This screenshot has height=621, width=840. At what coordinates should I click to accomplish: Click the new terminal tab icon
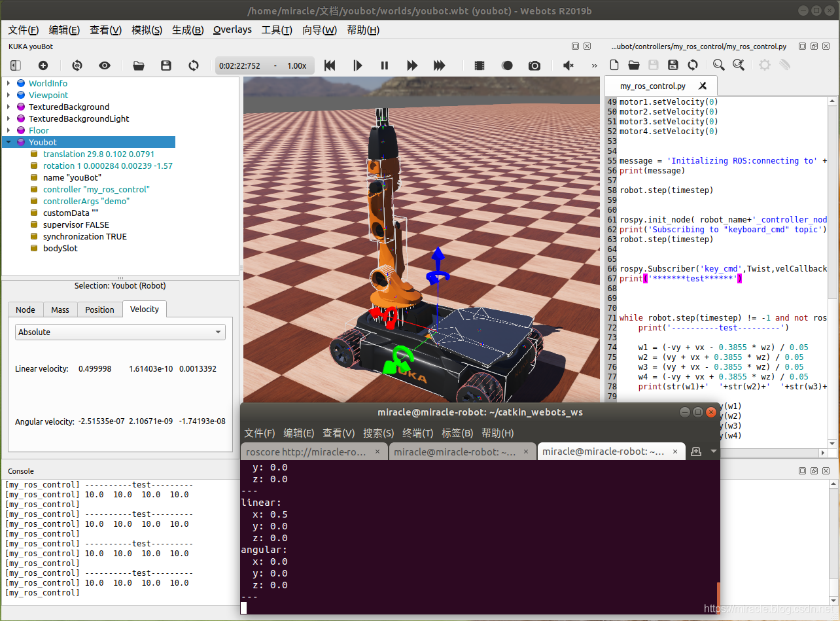pyautogui.click(x=696, y=452)
